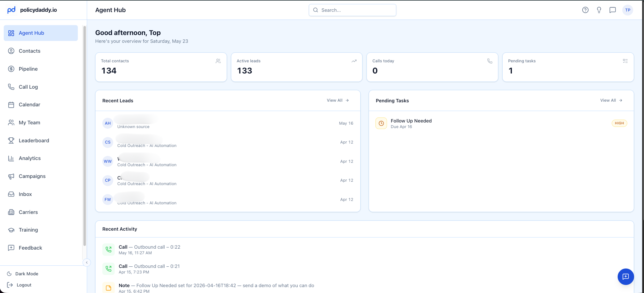The width and height of the screenshot is (644, 293).
Task: Open the help question mark icon
Action: tap(585, 10)
